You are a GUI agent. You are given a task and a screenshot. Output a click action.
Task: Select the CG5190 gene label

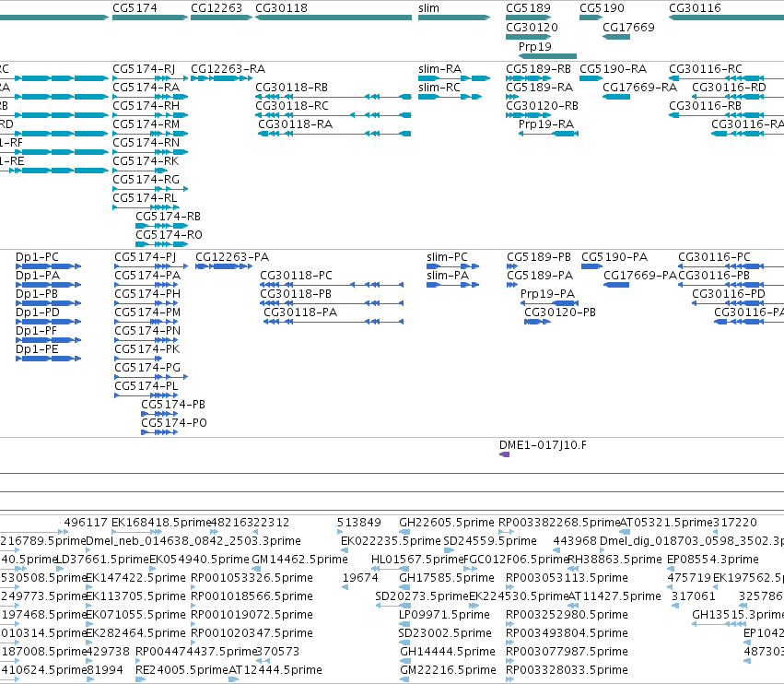(602, 8)
